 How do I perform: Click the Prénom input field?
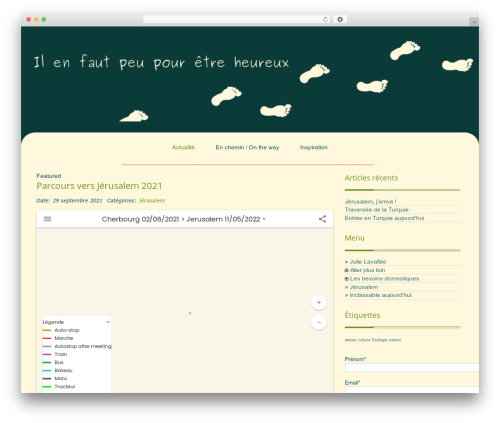pyautogui.click(x=412, y=367)
